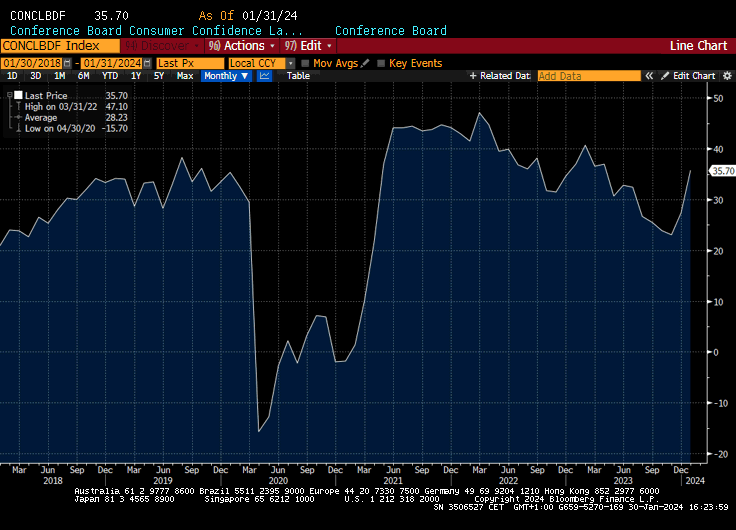Image resolution: width=736 pixels, height=530 pixels.
Task: Switch to line chart view icon
Action: click(264, 76)
